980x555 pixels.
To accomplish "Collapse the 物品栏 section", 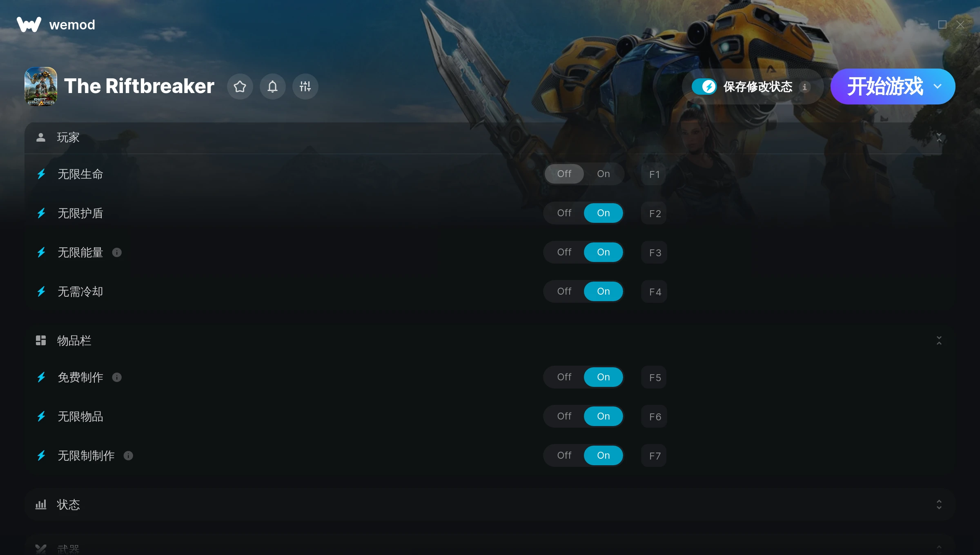I will pos(939,341).
